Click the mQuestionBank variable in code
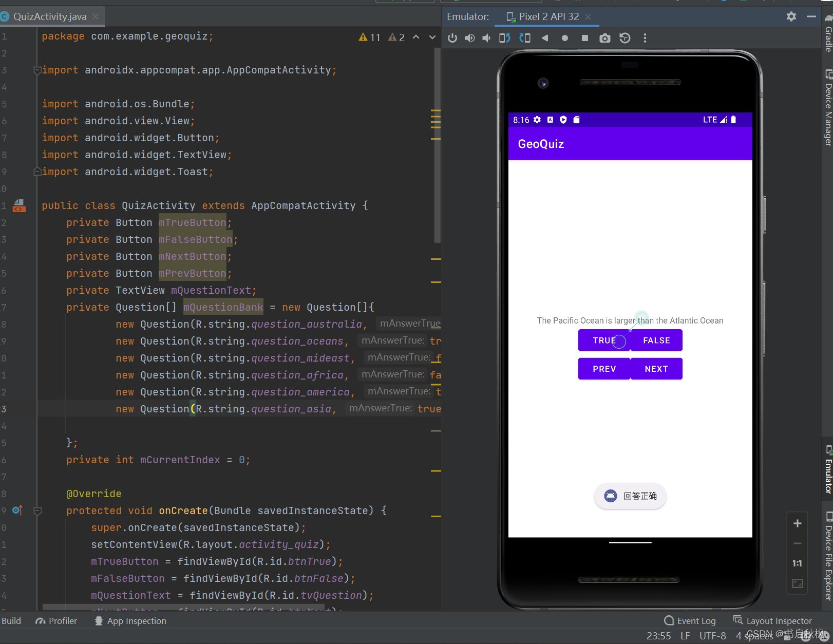The height and width of the screenshot is (644, 833). pyautogui.click(x=223, y=307)
